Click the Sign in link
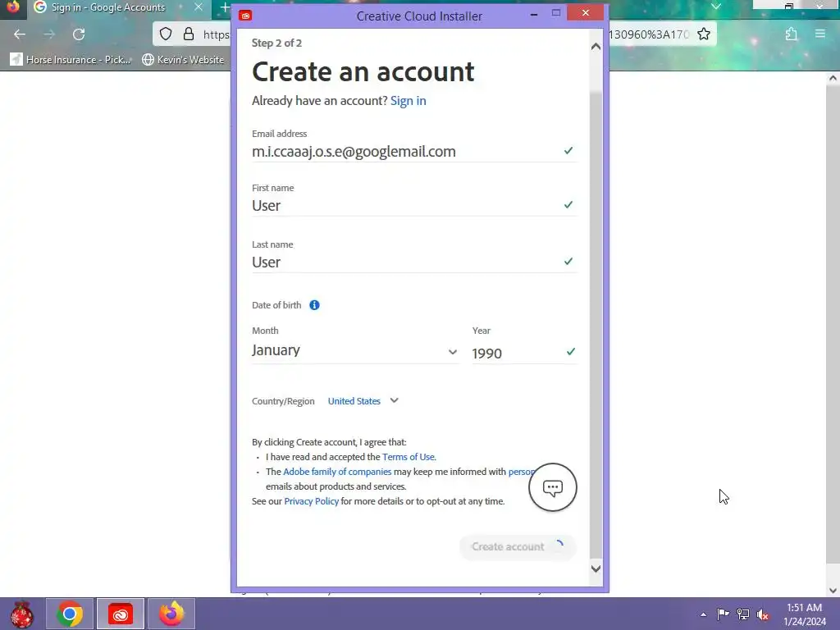This screenshot has width=840, height=630. [409, 101]
